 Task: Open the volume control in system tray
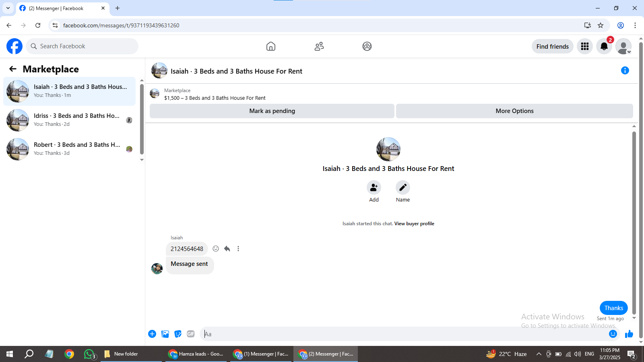click(578, 354)
